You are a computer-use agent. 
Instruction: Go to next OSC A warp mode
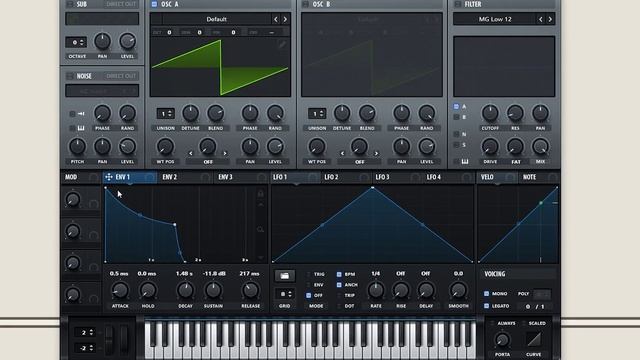[x=225, y=153]
